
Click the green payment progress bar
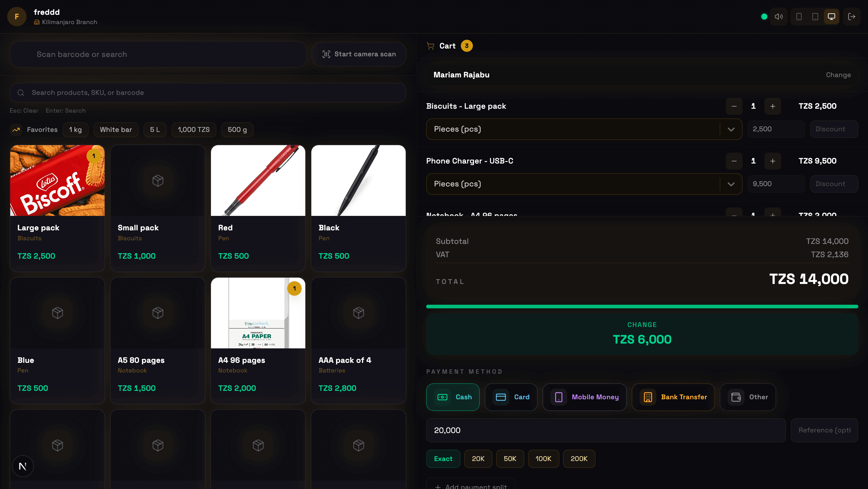642,307
